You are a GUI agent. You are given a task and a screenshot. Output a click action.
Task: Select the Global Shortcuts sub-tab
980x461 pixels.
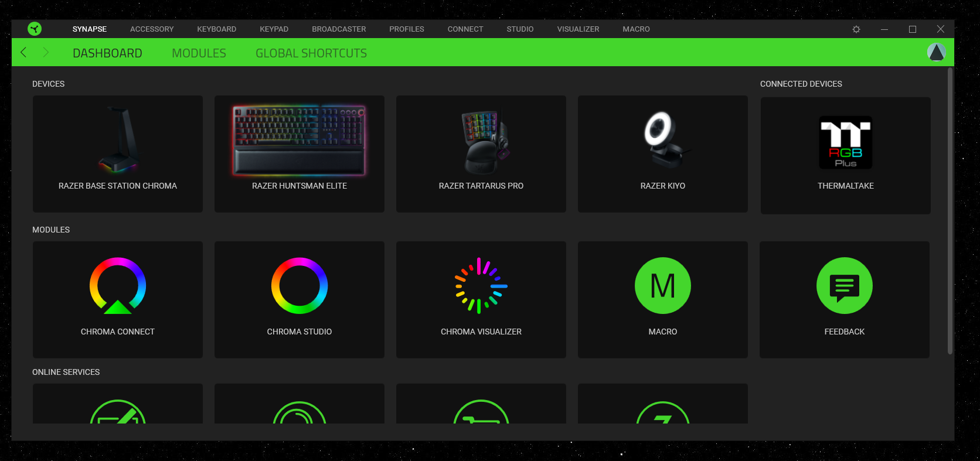click(x=311, y=53)
